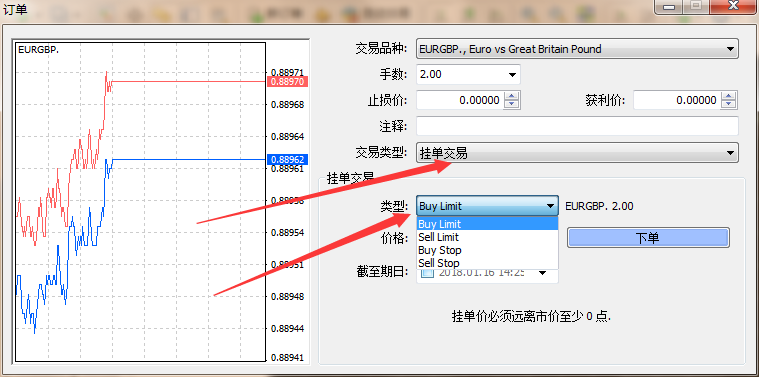Focus the 止损价 stop loss field

pos(460,100)
